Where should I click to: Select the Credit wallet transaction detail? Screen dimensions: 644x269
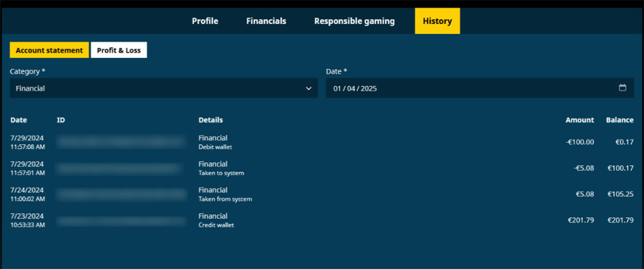pyautogui.click(x=216, y=225)
